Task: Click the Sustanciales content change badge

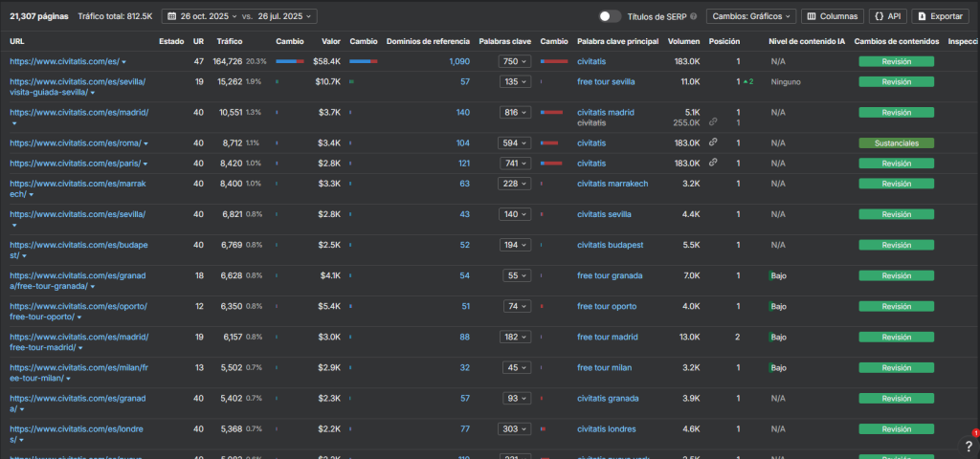Action: coord(895,142)
